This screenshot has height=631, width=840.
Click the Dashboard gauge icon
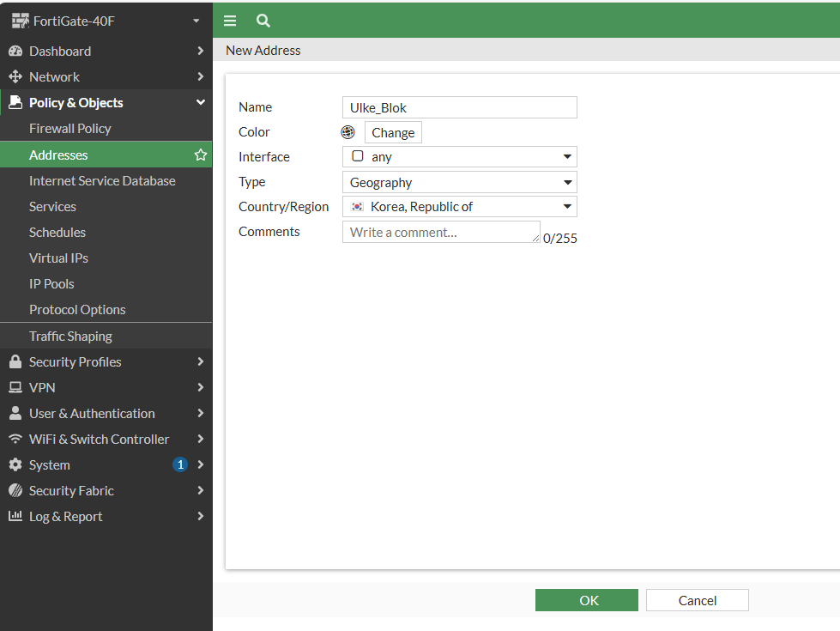15,51
